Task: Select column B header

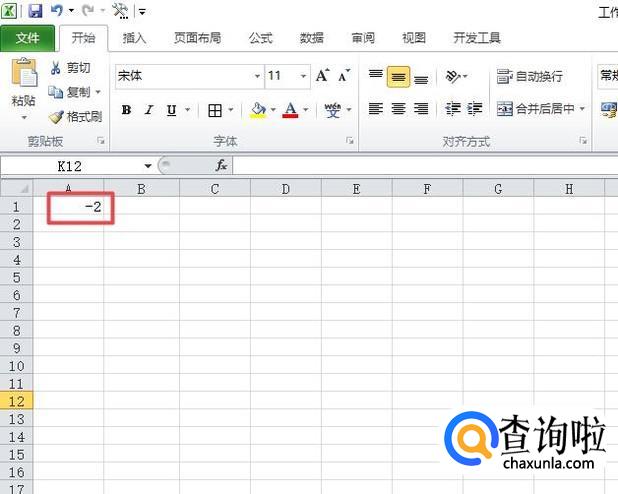Action: [x=141, y=189]
